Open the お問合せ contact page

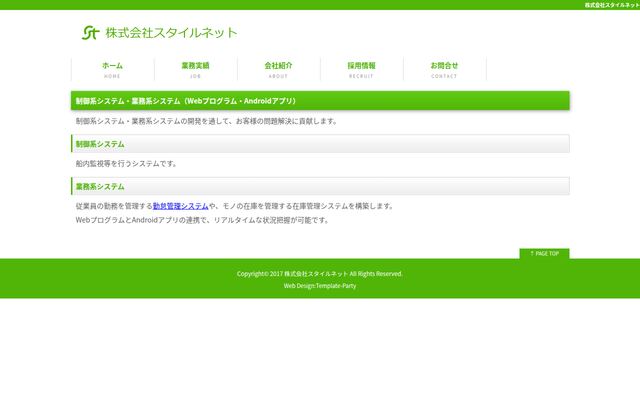[444, 69]
